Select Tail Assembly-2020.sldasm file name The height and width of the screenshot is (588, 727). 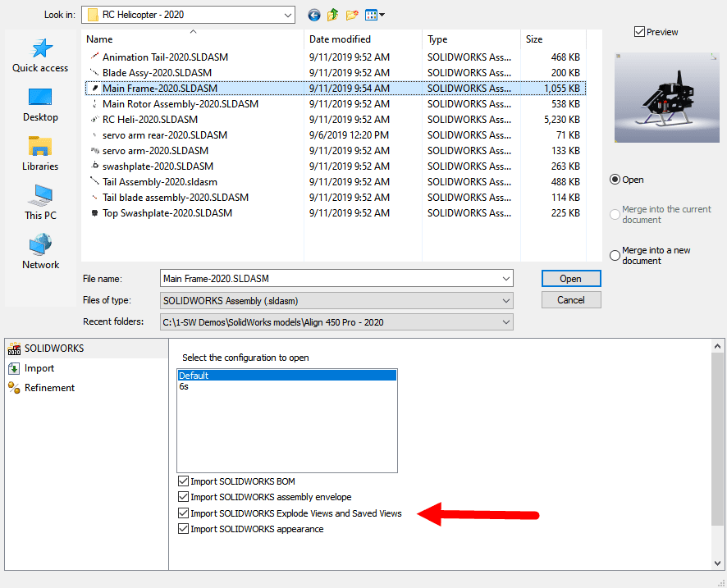pyautogui.click(x=160, y=181)
